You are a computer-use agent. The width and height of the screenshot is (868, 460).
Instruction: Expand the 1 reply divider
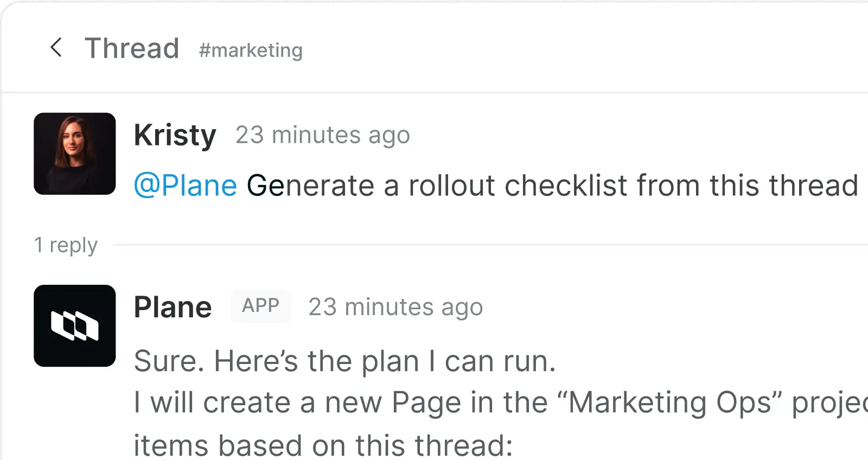66,245
